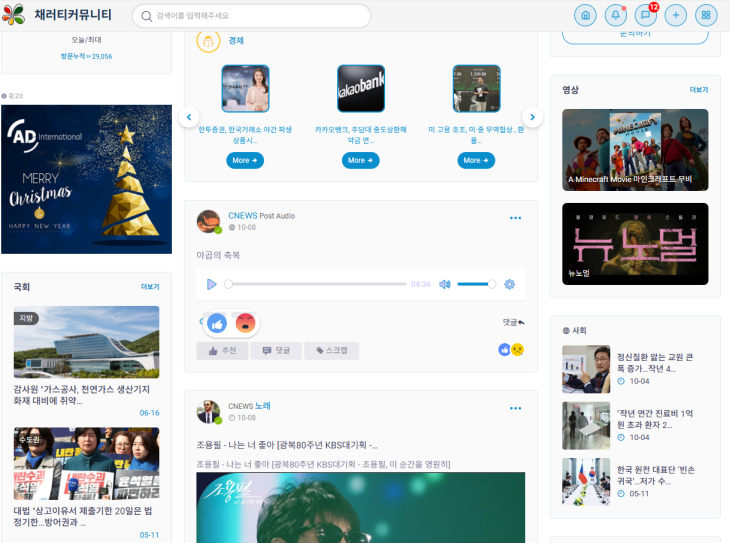Open messages icon with 12 badge

click(x=645, y=15)
